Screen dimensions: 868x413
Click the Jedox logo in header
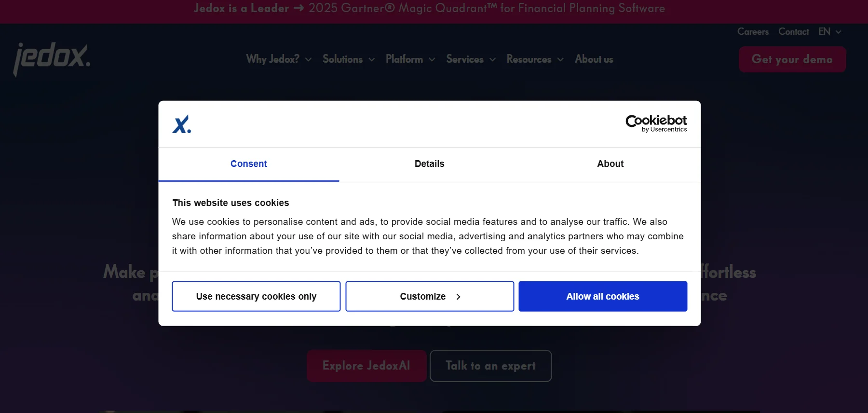52,59
